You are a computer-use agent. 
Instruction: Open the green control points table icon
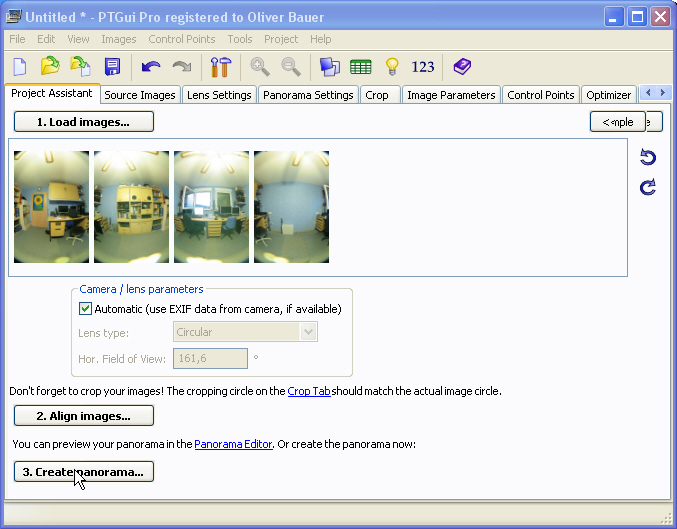pos(361,67)
